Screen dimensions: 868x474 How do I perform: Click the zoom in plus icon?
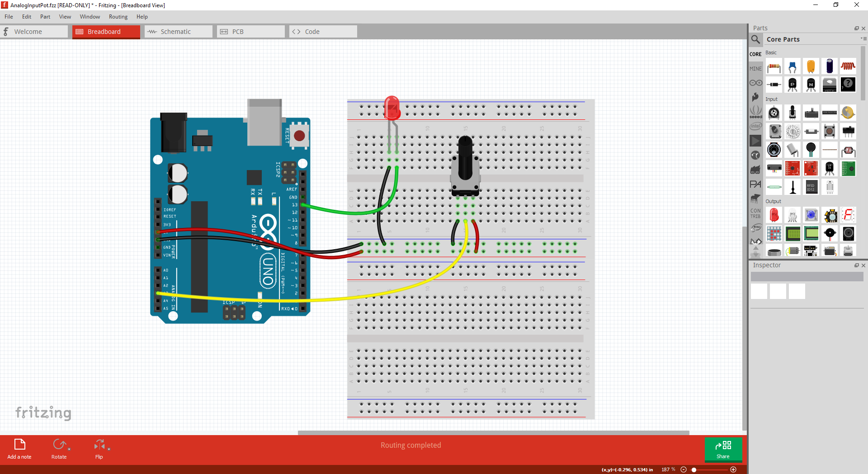(733, 469)
